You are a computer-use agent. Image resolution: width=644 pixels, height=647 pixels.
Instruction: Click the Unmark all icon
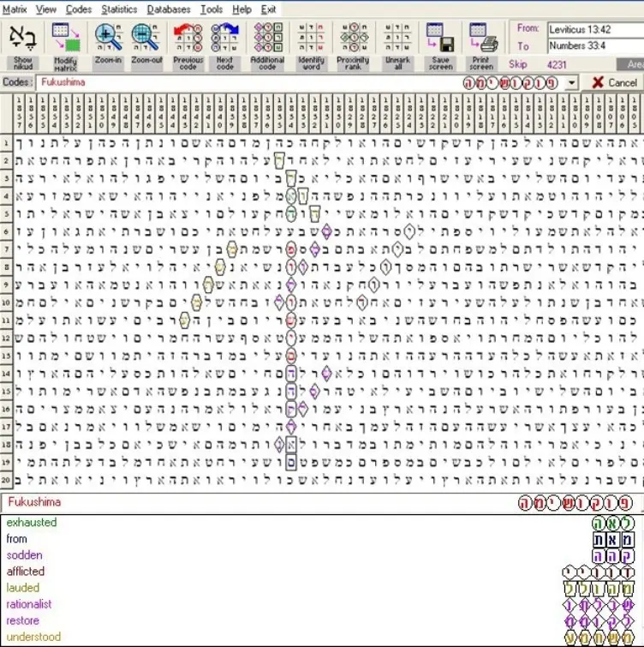point(397,37)
